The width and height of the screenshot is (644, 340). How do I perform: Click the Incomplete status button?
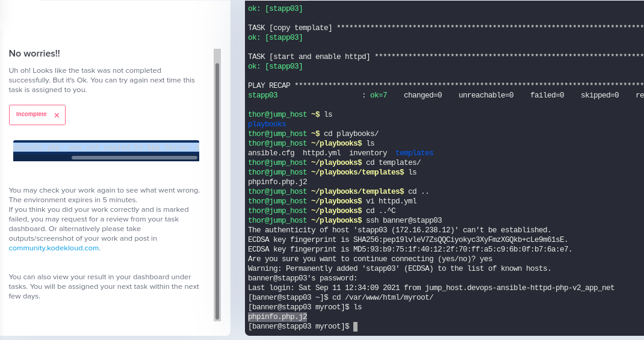(x=37, y=114)
